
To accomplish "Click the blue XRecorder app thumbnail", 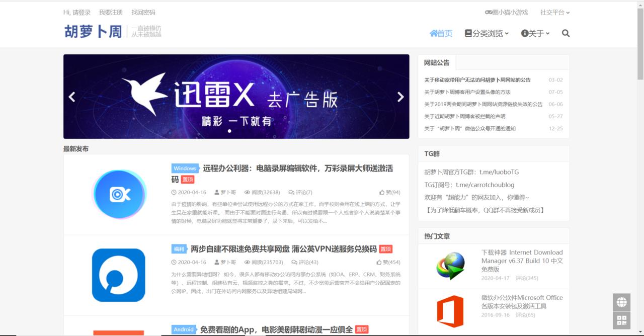I will 119,194.
